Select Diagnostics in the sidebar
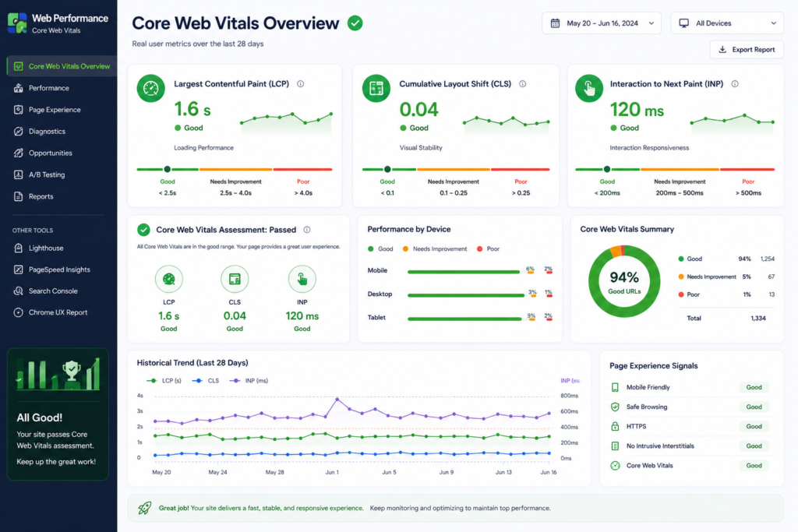Screen dimensions: 798x532 tap(47, 131)
